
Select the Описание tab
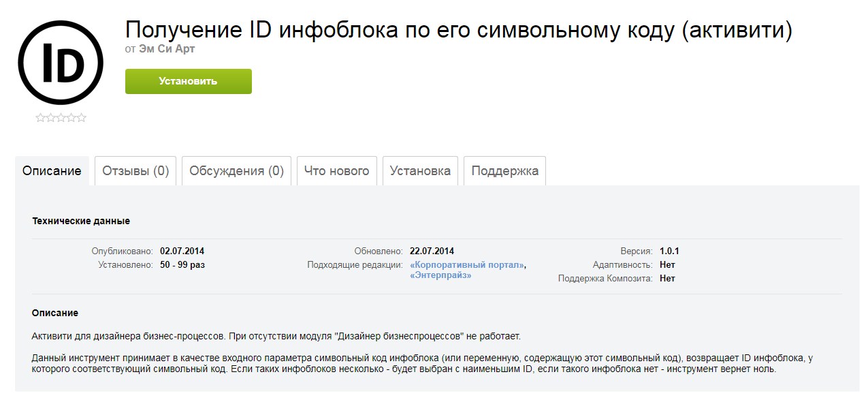(52, 170)
